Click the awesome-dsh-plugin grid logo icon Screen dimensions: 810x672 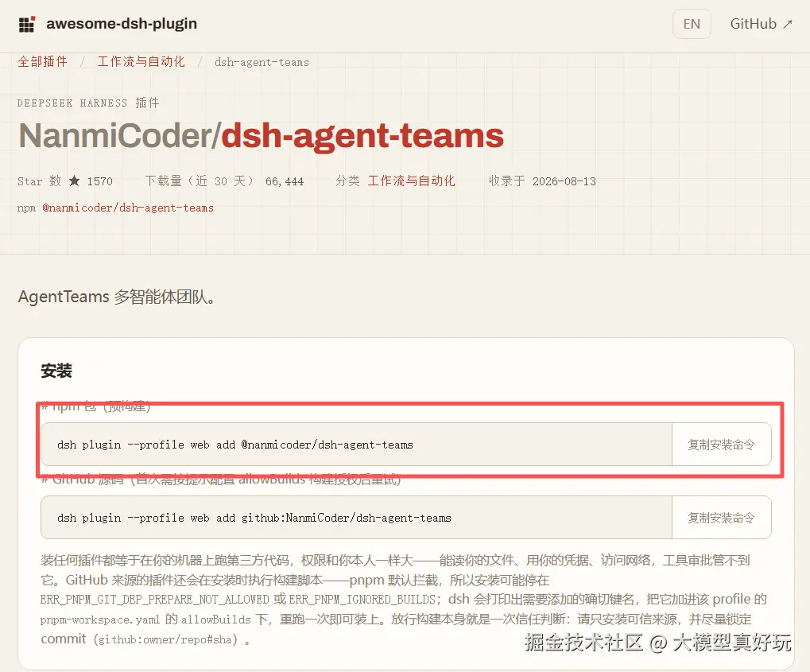[26, 25]
